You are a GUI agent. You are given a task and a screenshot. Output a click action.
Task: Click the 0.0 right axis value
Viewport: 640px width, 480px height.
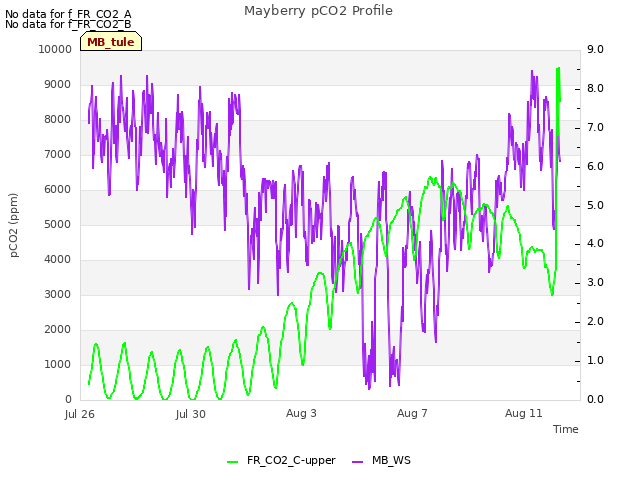[595, 400]
